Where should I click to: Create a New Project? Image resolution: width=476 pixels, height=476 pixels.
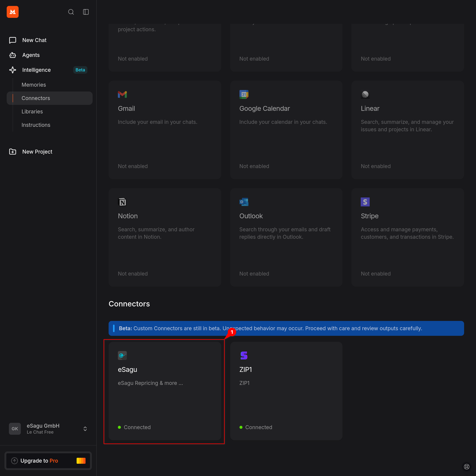click(37, 152)
